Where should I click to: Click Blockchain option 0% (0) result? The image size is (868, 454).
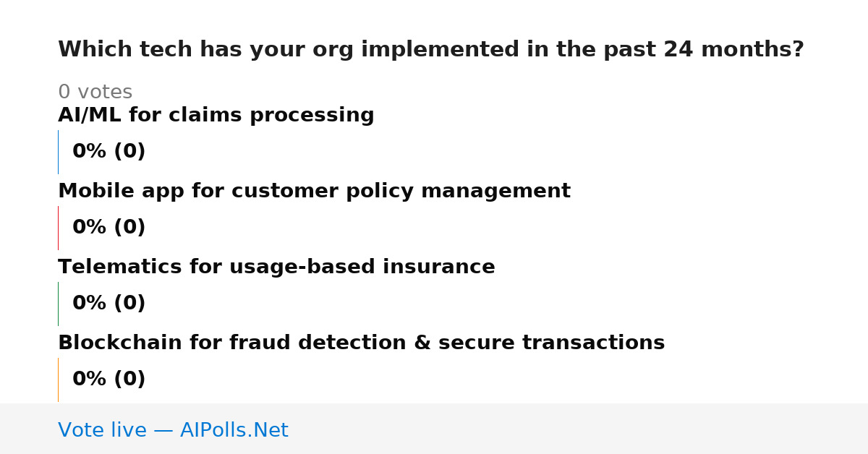109,380
